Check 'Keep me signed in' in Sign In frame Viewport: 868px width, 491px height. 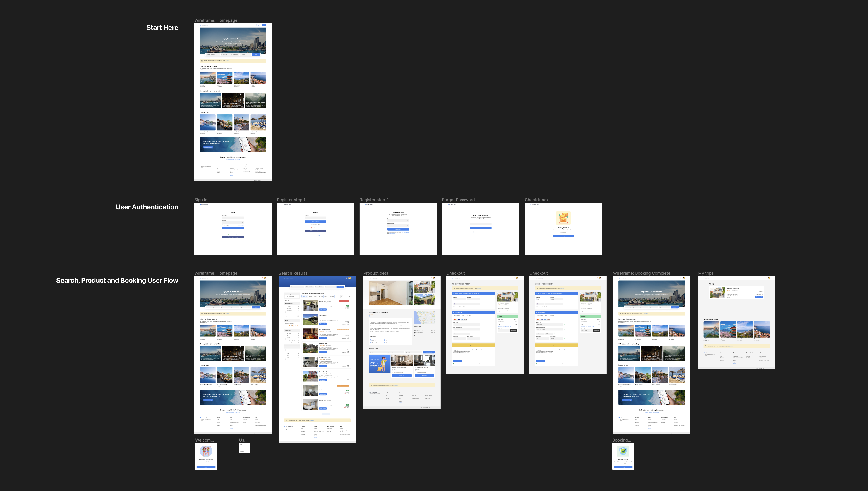[223, 225]
